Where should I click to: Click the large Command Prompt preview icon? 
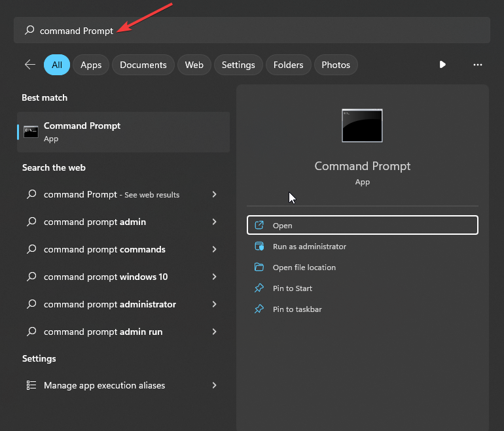point(362,126)
